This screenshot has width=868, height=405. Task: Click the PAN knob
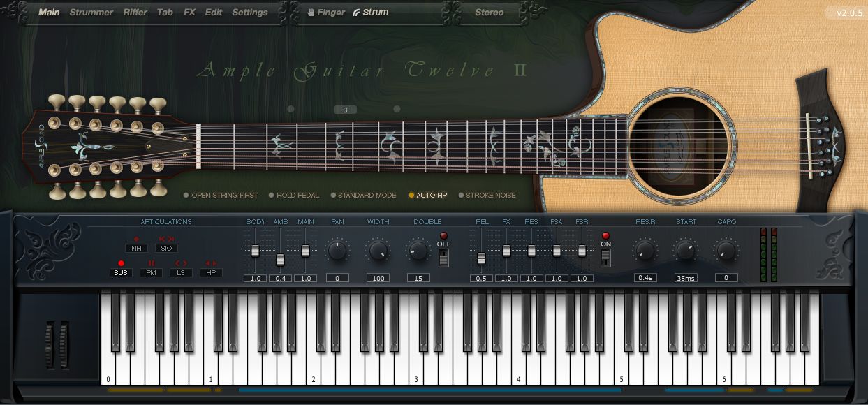(337, 251)
